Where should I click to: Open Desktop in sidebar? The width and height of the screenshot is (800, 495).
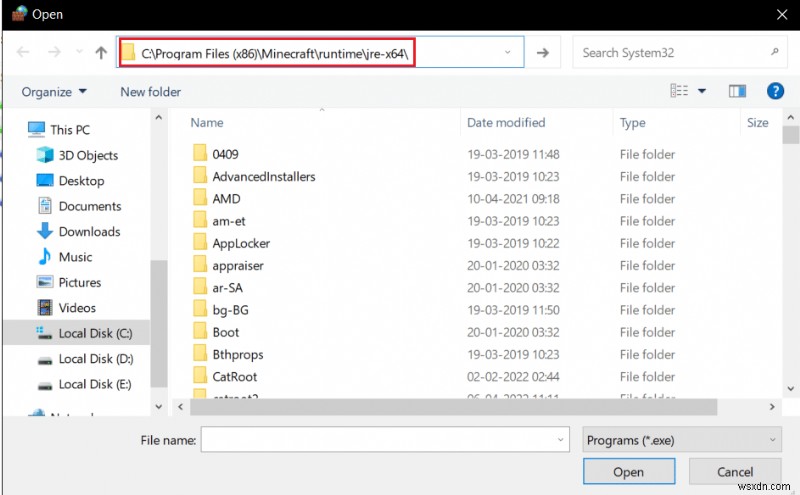click(81, 181)
